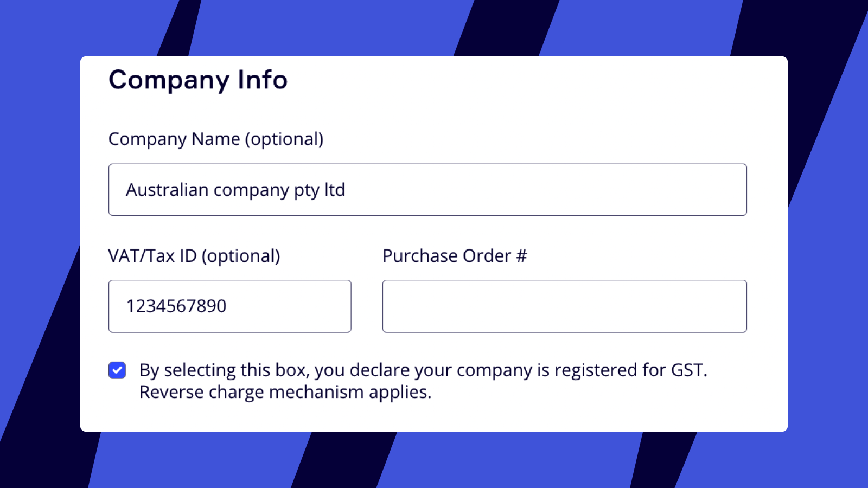Click the end of the VAT ID number
Image resolution: width=868 pixels, height=488 pixels.
pos(226,306)
